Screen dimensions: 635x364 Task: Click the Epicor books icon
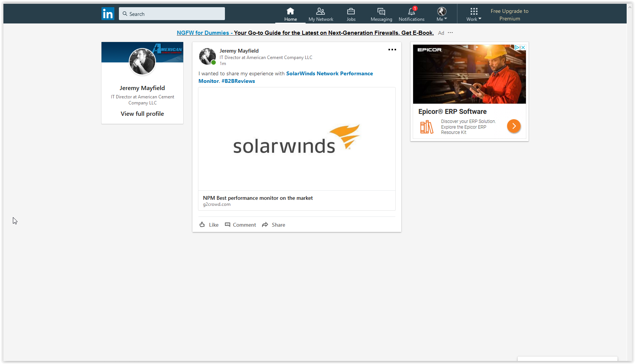pyautogui.click(x=427, y=127)
